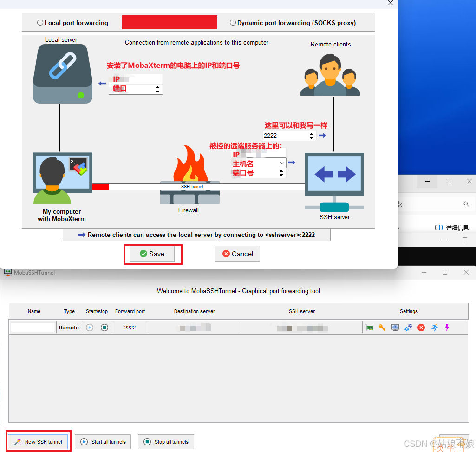
Task: Click the Type column header
Action: 69,311
